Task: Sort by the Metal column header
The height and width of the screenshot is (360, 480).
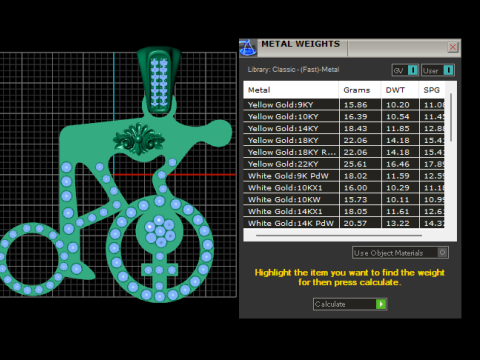Action: pos(291,90)
